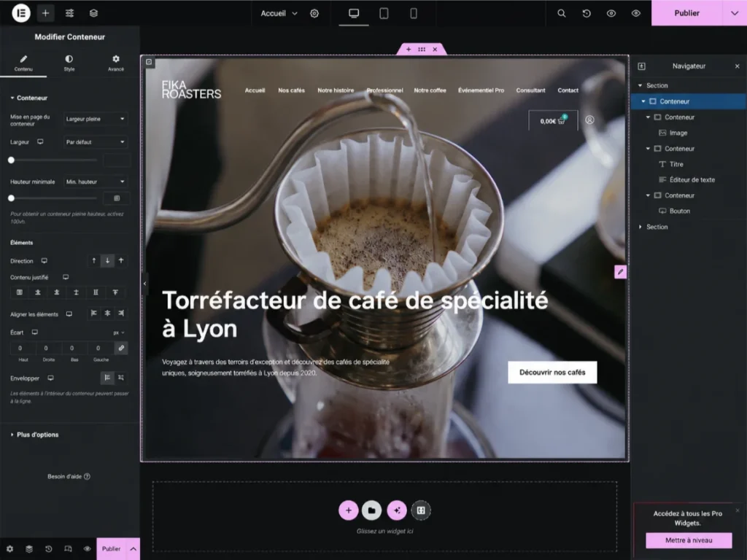This screenshot has height=560, width=747.
Task: Click the AI sparkle builder button
Action: pyautogui.click(x=397, y=510)
